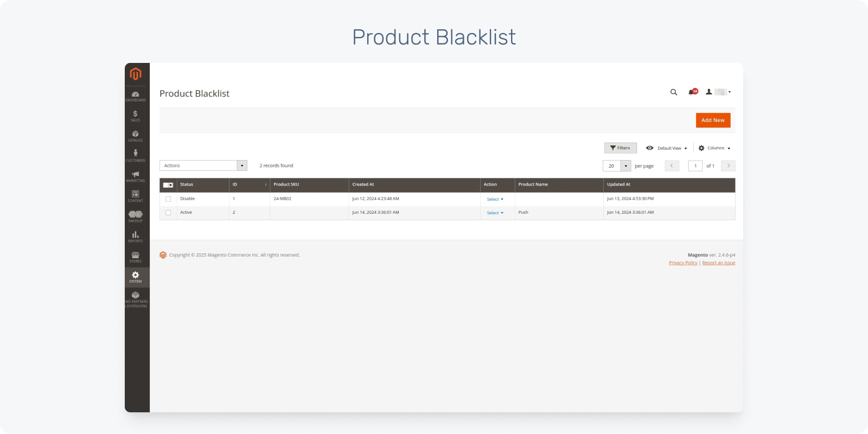This screenshot has width=868, height=434.
Task: Tick the checkbox for the Disable row
Action: [x=168, y=199]
